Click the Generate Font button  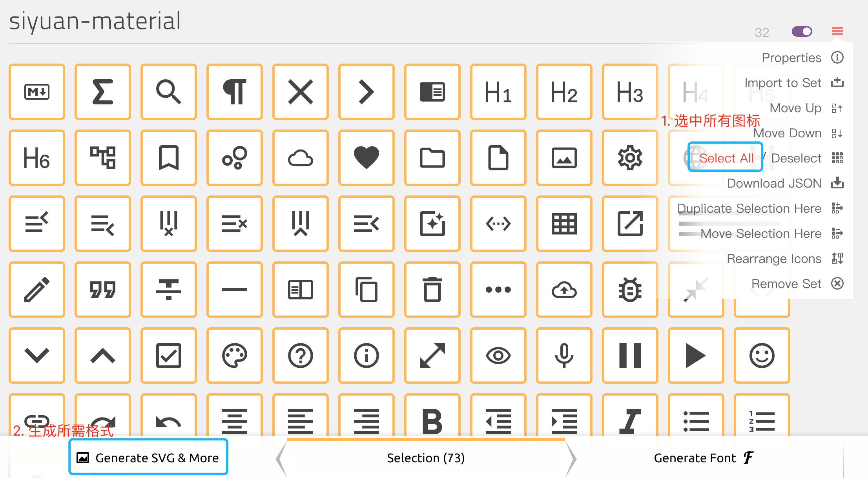(703, 458)
